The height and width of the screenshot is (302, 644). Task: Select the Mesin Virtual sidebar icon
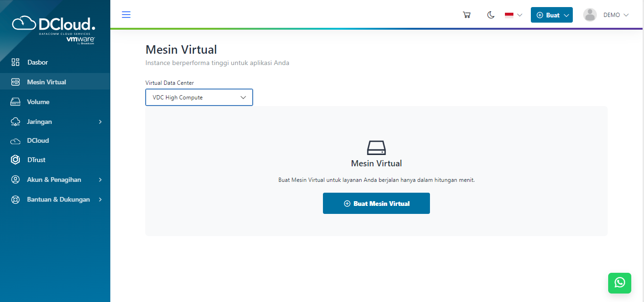[15, 82]
